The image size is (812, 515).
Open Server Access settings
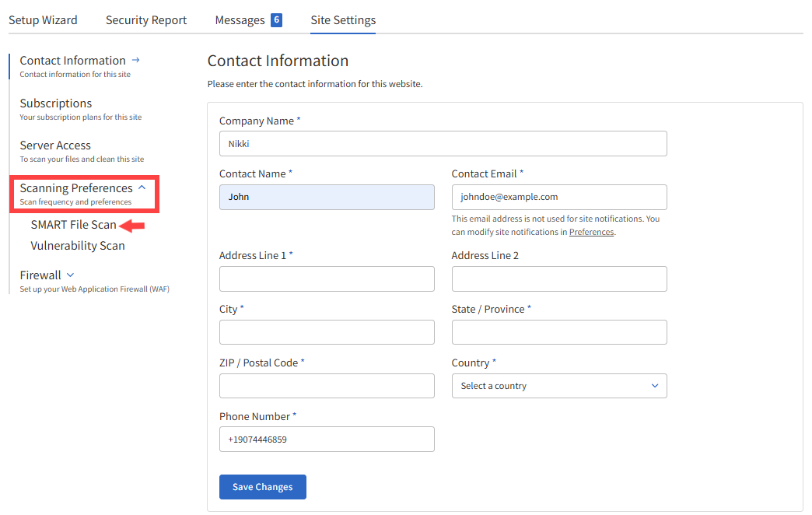tap(54, 145)
